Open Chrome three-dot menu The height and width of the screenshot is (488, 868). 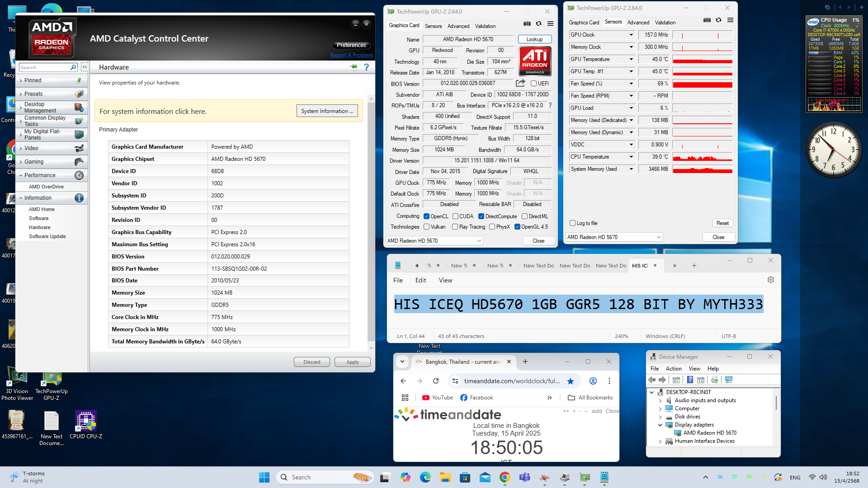point(609,381)
